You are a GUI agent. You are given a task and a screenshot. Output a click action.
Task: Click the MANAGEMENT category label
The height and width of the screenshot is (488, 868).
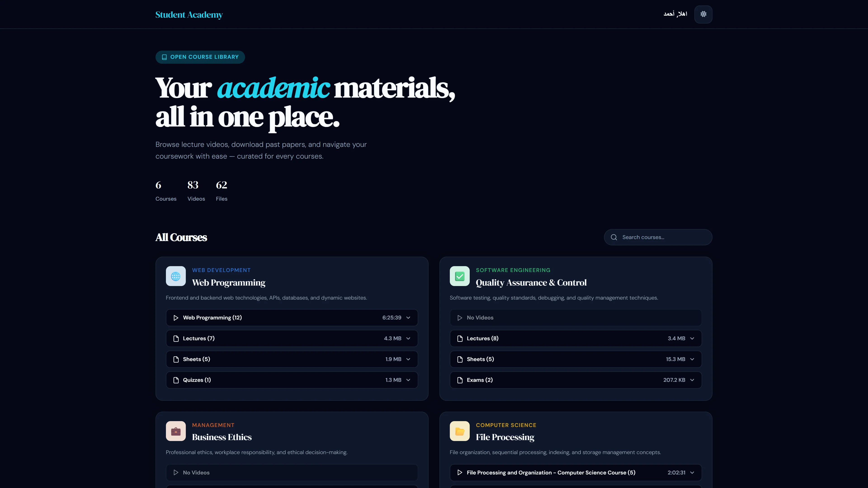click(213, 425)
